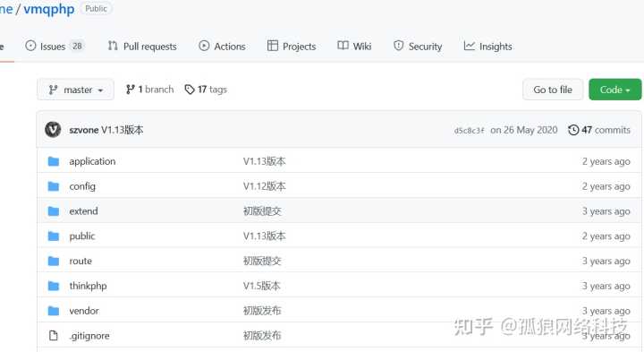Click config row timestamp 2 years ago
This screenshot has width=644, height=352.
pos(606,186)
